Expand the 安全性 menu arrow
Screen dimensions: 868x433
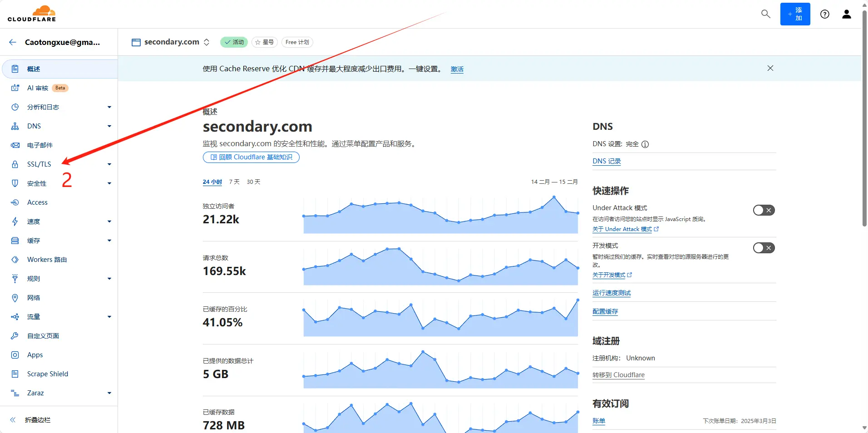109,183
